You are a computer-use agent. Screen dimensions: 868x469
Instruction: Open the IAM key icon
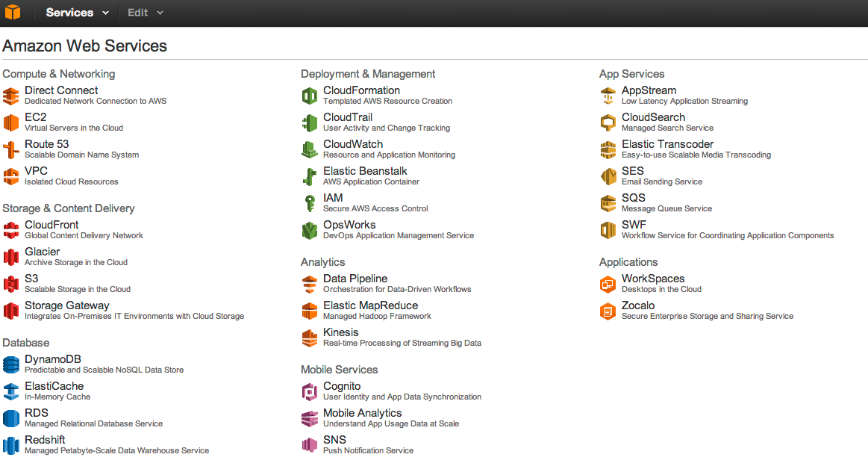[310, 203]
